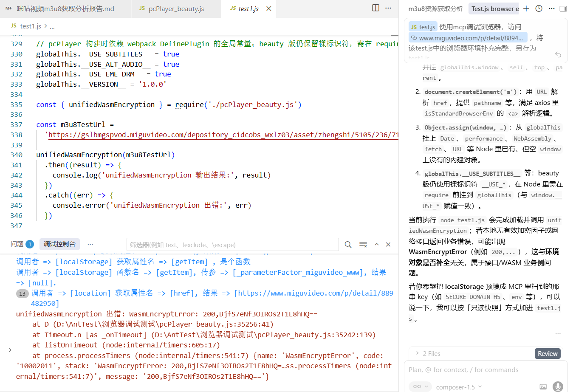Open the miguvideo.com link chip in chat
Viewport: 573px width, 392px height.
pyautogui.click(x=468, y=38)
